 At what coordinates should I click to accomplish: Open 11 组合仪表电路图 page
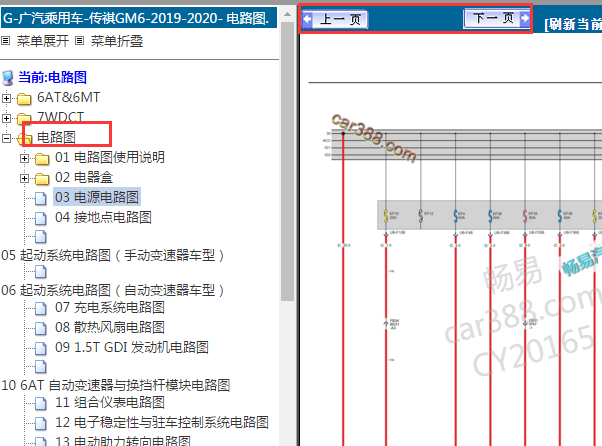tap(110, 402)
